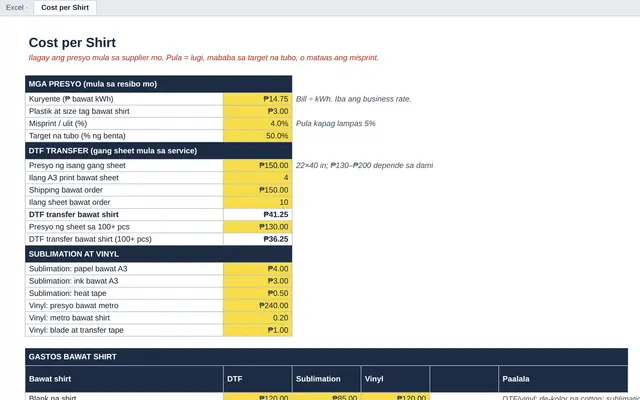Click the Kuryente (₱ bawat kWh) label
Screen dimensions: 640x400
[x=71, y=99]
